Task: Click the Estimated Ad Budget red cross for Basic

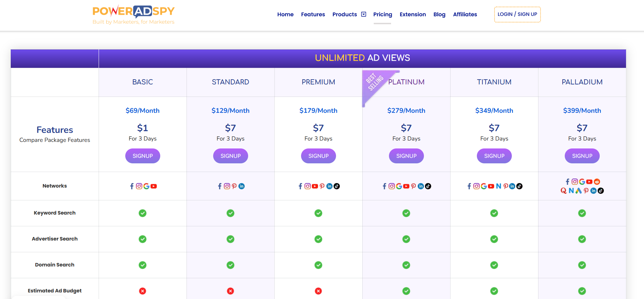Action: [x=143, y=291]
